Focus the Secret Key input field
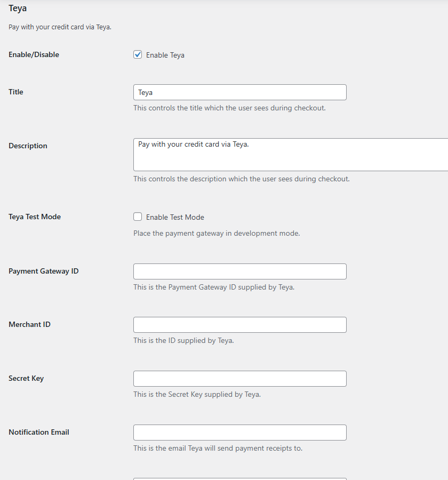The width and height of the screenshot is (448, 480). pyautogui.click(x=240, y=378)
